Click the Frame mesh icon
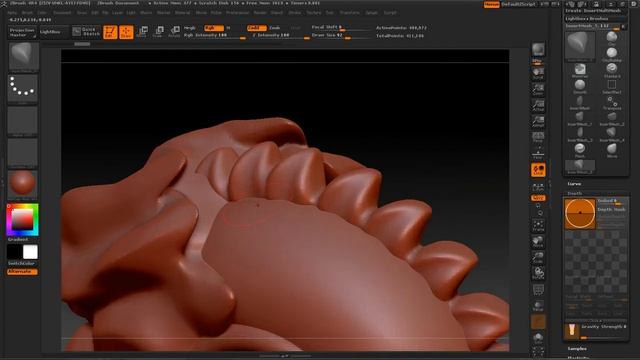 click(538, 225)
